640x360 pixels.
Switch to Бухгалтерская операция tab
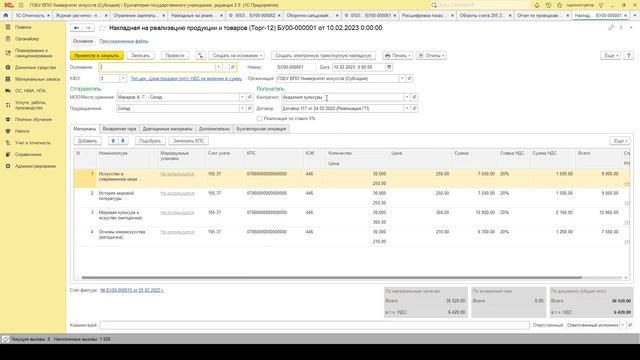261,129
